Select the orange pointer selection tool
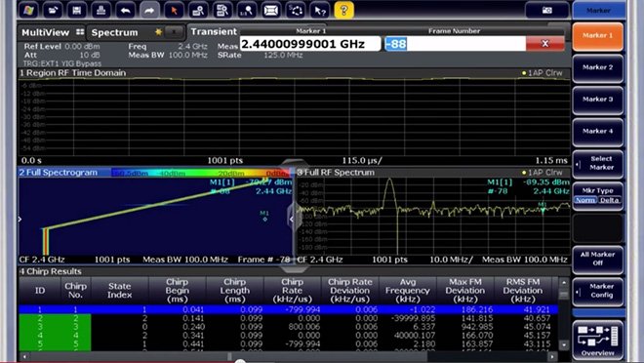 [x=174, y=10]
